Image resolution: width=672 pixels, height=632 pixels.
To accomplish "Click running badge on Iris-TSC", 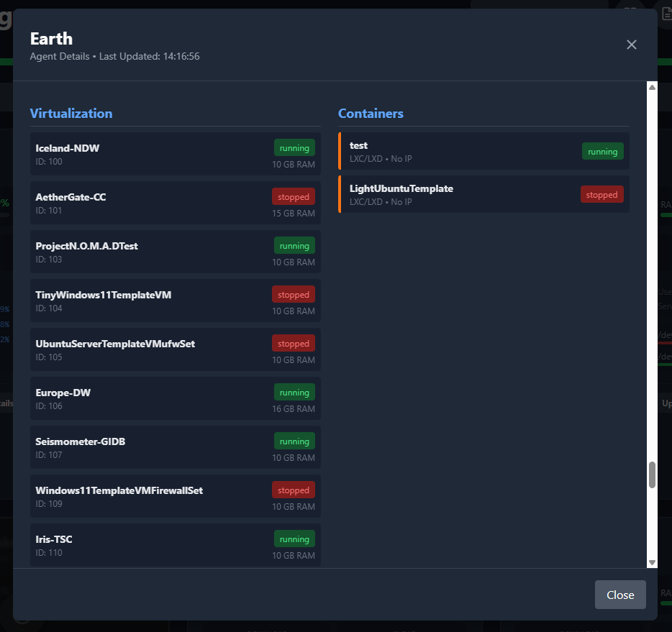I will [x=294, y=539].
